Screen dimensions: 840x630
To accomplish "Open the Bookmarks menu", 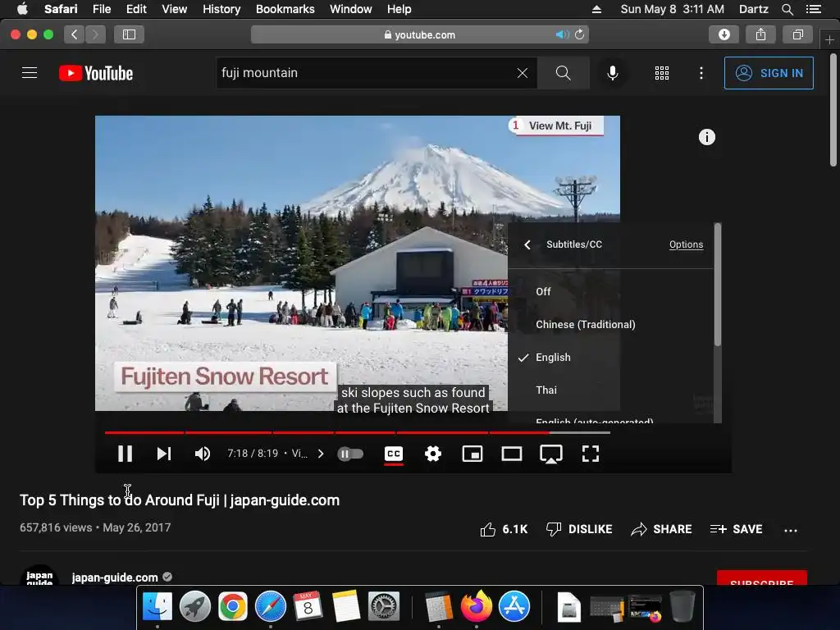I will pyautogui.click(x=285, y=9).
